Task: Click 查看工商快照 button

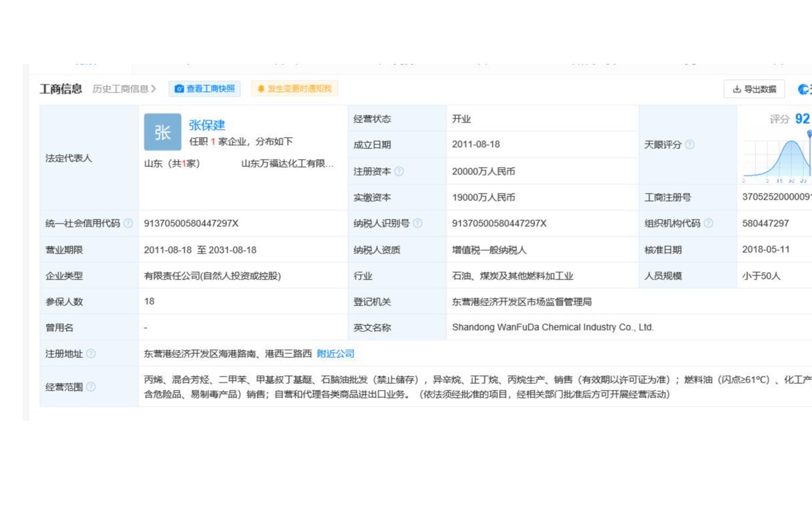Action: pyautogui.click(x=204, y=88)
